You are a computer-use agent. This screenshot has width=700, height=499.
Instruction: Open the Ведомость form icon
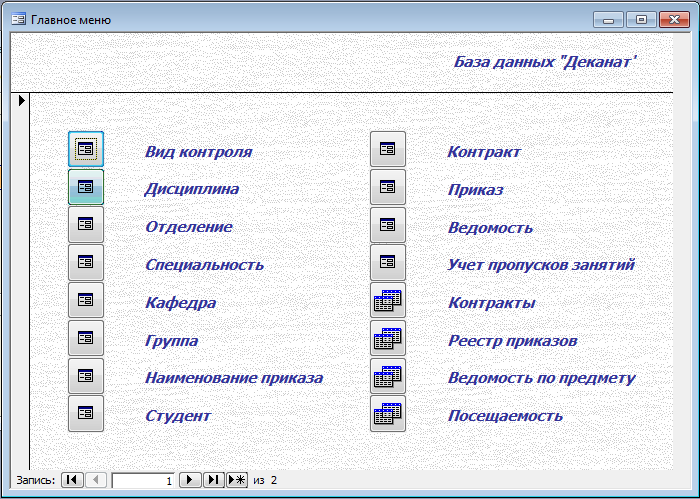point(388,225)
